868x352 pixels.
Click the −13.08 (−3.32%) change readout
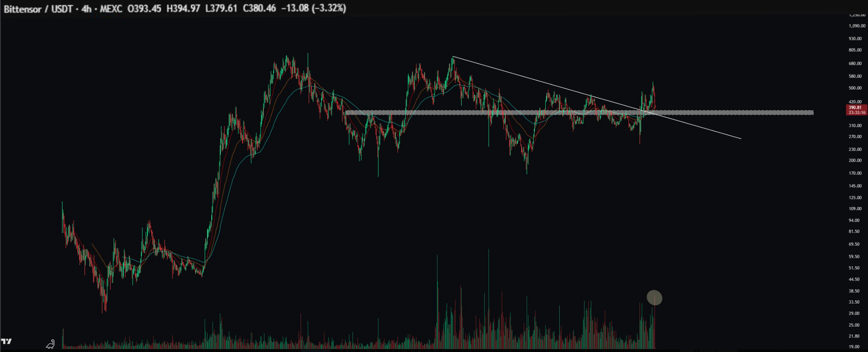click(313, 9)
